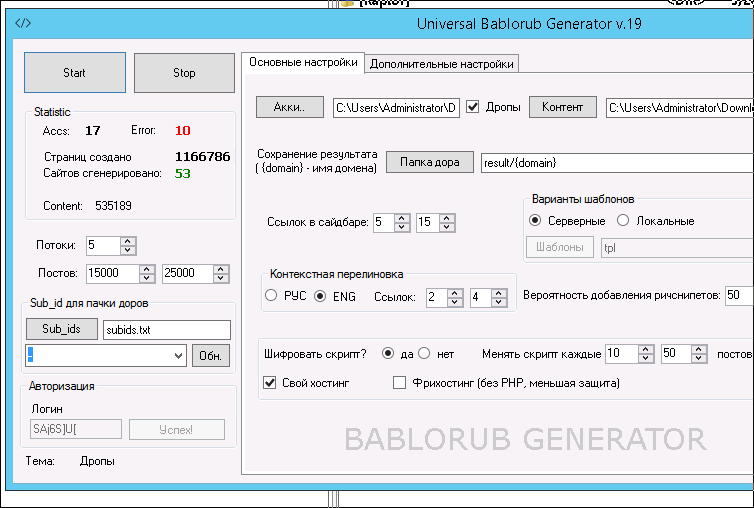Screen dimensions: 754x508
Task: Click script change minimum field showing 10
Action: click(x=621, y=354)
